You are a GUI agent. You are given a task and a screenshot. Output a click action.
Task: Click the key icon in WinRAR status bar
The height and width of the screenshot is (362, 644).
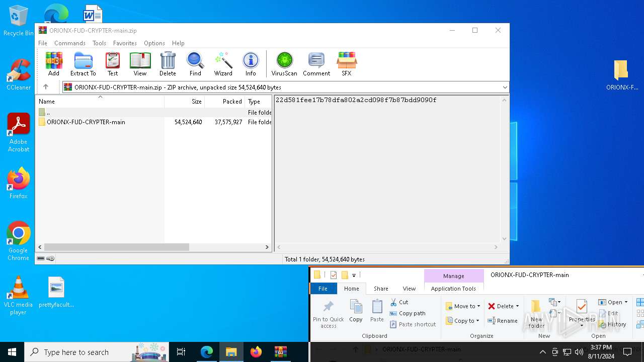tap(50, 258)
